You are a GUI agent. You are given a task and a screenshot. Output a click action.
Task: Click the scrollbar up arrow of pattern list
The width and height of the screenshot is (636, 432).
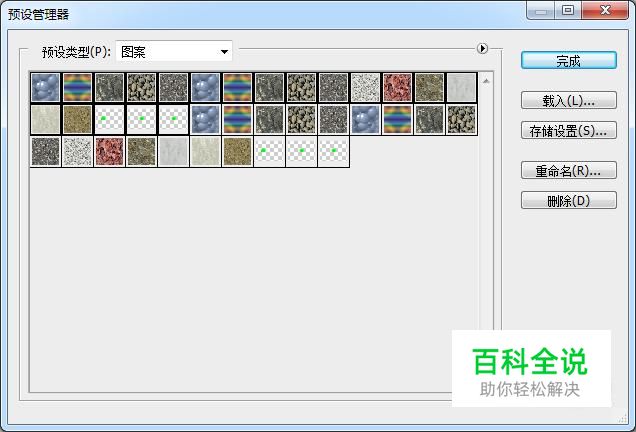pyautogui.click(x=486, y=82)
